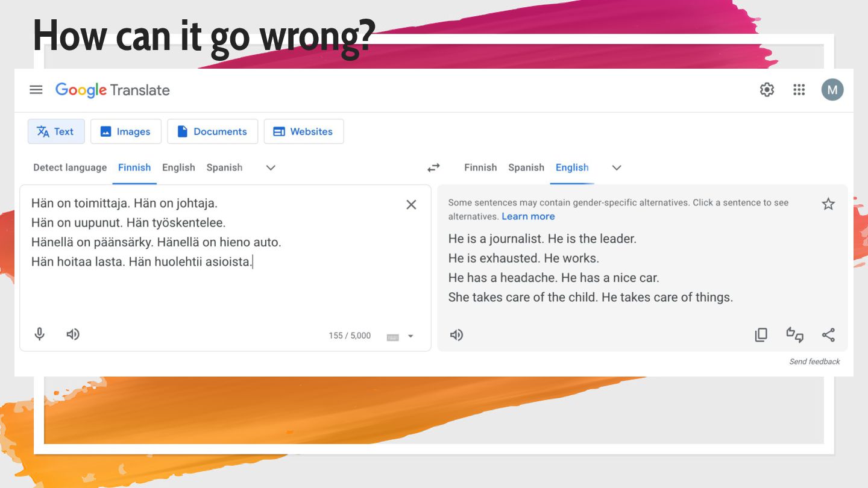Click sentence 'He is the leader.'

pos(592,239)
